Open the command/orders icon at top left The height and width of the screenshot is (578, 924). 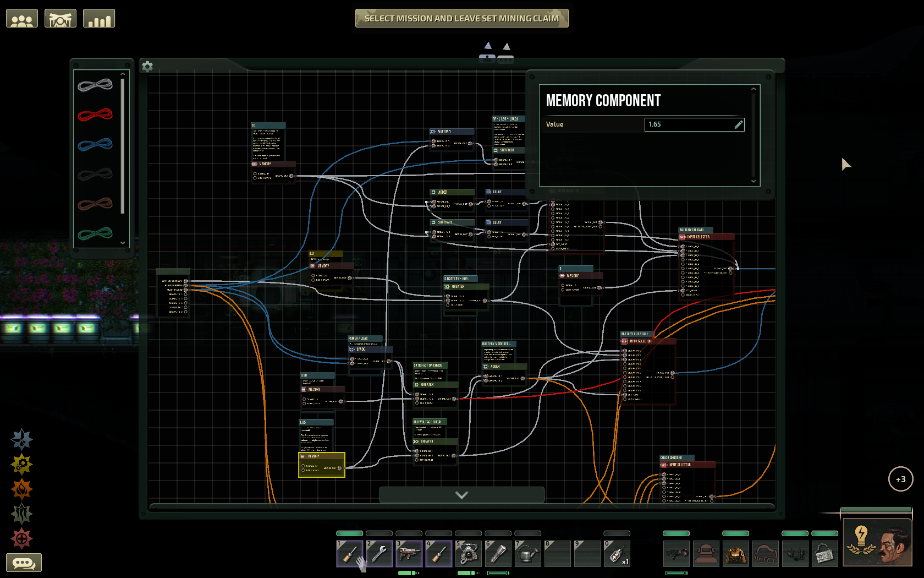[x=61, y=19]
